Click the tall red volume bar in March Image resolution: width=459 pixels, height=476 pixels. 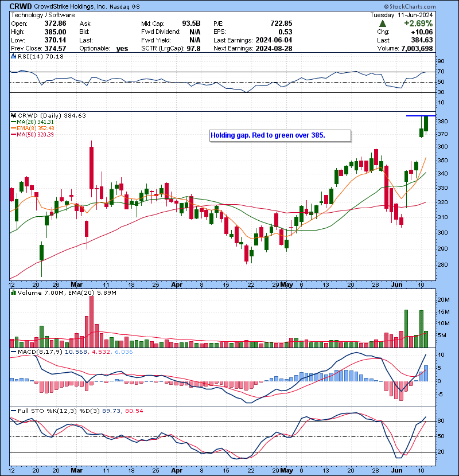[x=91, y=322]
